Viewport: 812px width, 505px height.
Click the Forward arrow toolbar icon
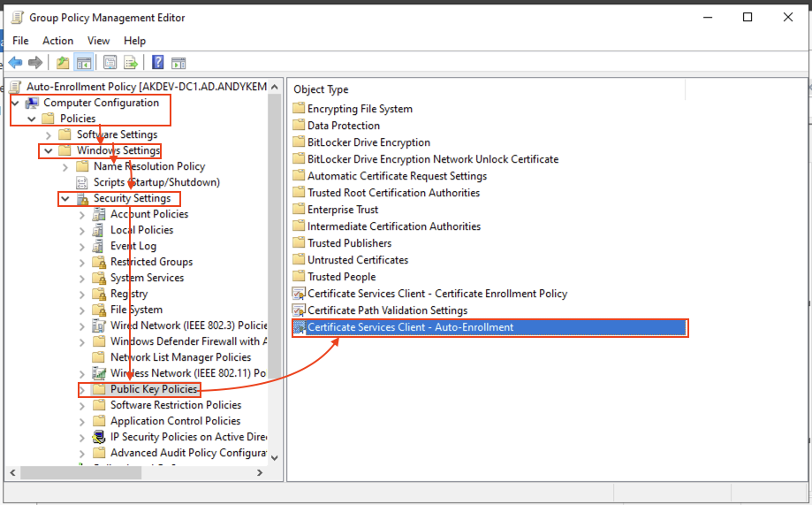point(35,63)
